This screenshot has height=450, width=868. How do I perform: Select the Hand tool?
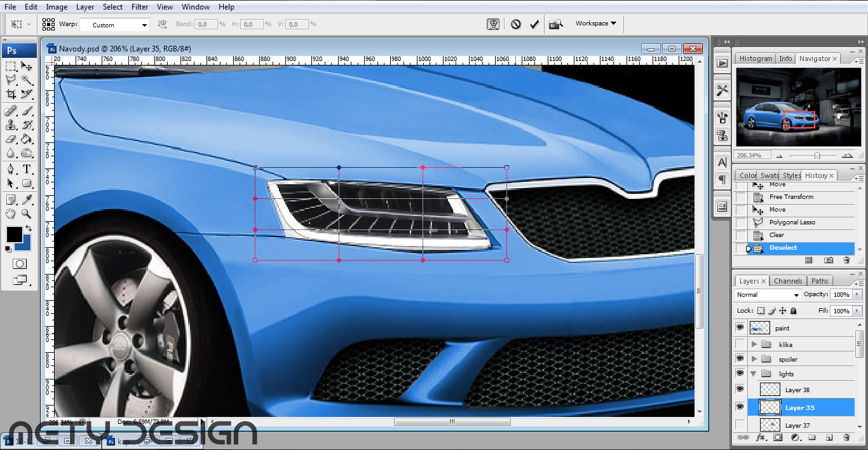(11, 214)
